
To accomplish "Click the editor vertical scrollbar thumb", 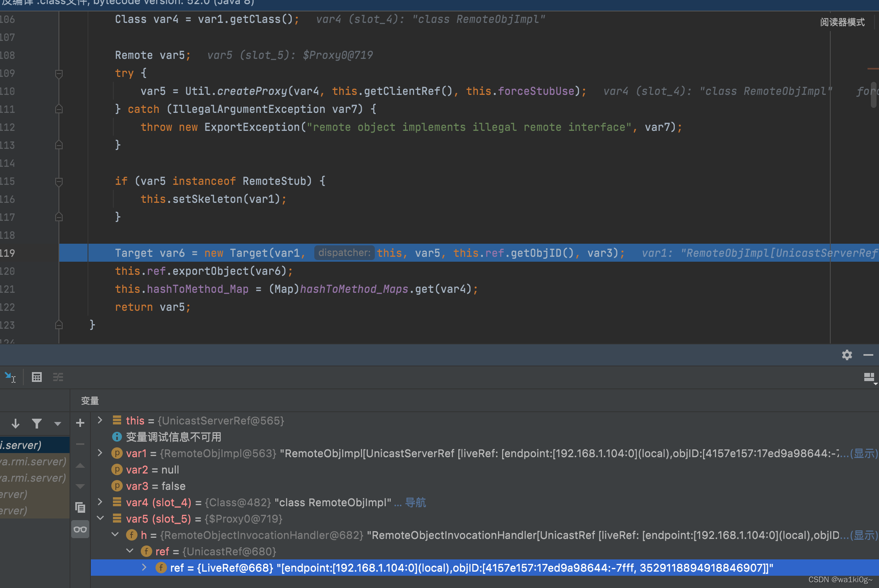I will (x=874, y=94).
